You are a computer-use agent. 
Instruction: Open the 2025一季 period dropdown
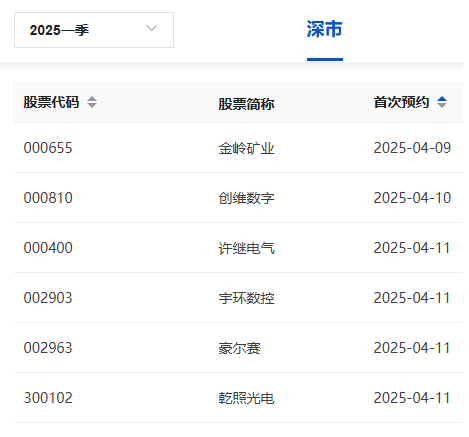(94, 30)
